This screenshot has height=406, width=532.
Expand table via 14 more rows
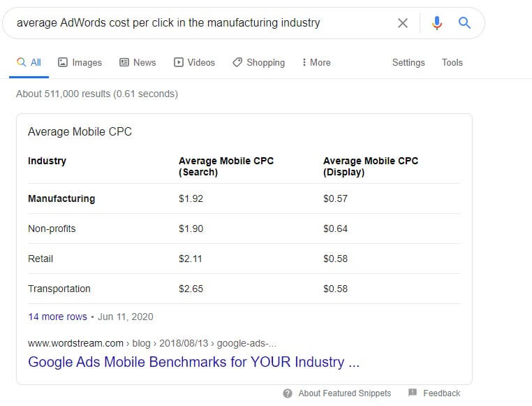click(57, 317)
